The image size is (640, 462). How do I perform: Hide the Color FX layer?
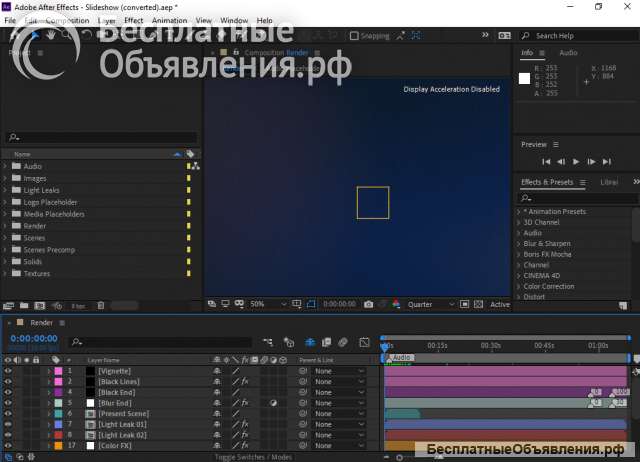[8, 445]
